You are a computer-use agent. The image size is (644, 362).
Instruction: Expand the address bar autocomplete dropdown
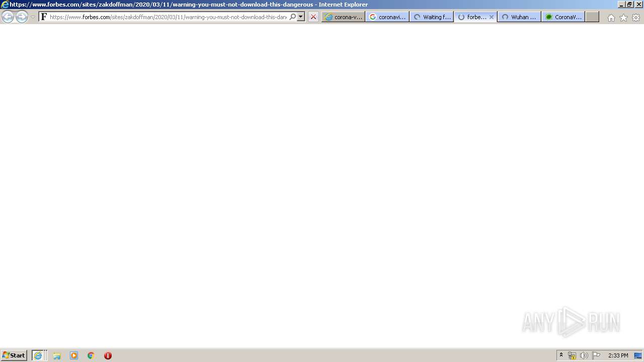(301, 17)
